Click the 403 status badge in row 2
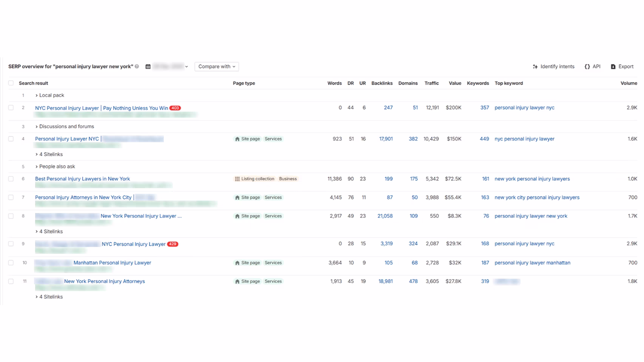This screenshot has width=644, height=362. coord(175,108)
